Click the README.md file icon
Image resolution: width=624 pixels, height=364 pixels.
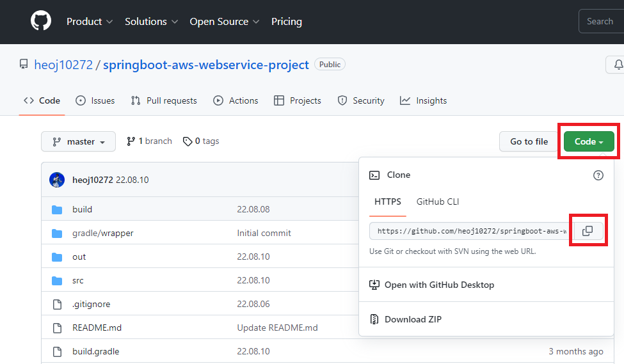[x=58, y=328]
